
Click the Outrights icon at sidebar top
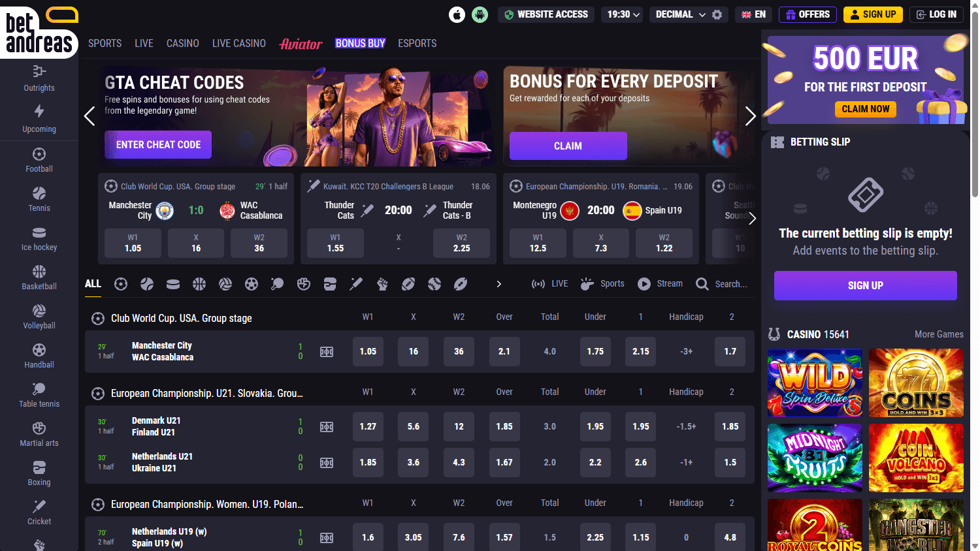coord(39,71)
